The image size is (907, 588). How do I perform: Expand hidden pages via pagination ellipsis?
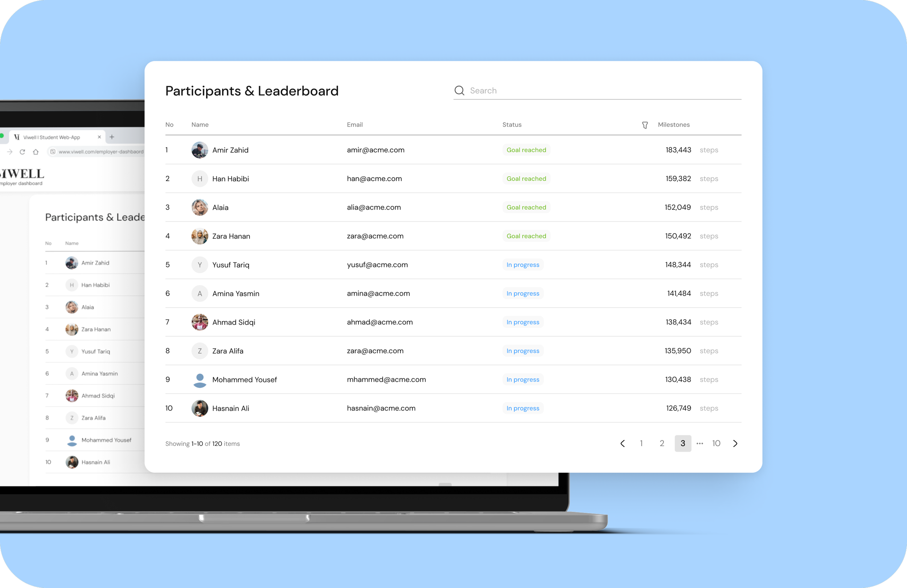700,444
